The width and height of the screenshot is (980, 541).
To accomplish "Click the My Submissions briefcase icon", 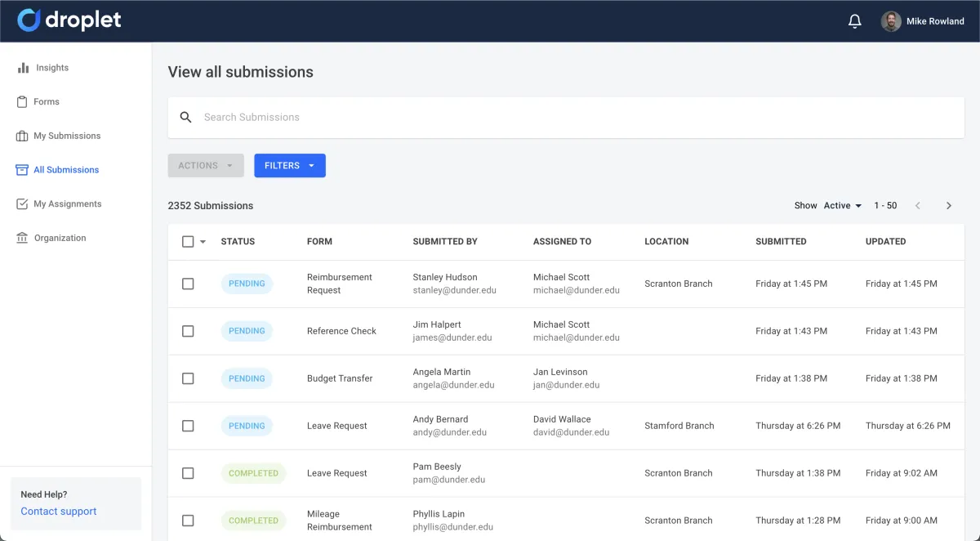I will tap(23, 136).
